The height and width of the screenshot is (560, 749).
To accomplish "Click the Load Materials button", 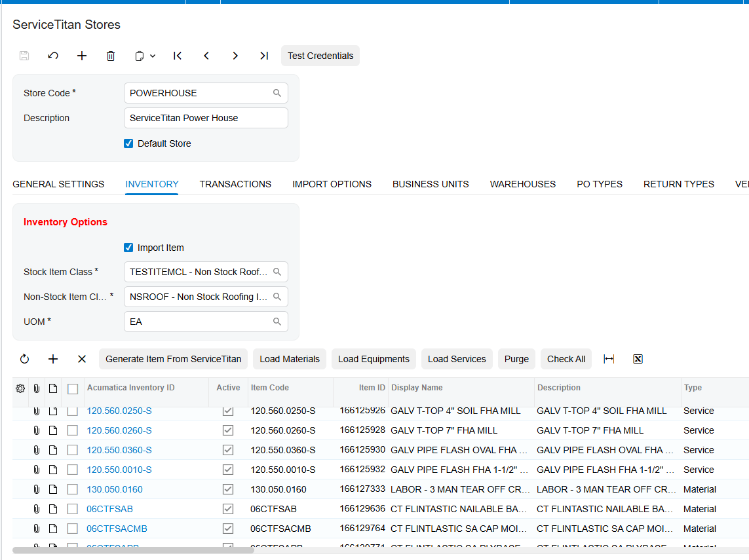I will point(290,359).
